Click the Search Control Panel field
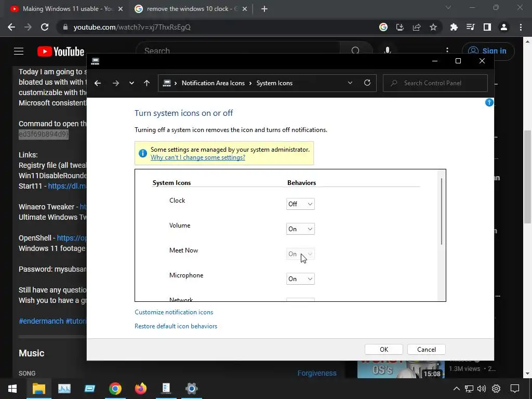Viewport: 532px width, 399px height. 435,83
